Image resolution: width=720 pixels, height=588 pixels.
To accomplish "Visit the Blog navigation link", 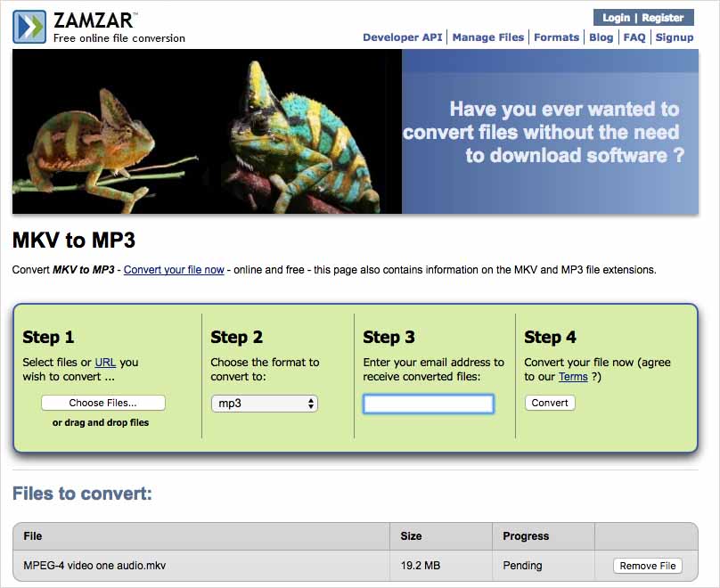I will [601, 37].
